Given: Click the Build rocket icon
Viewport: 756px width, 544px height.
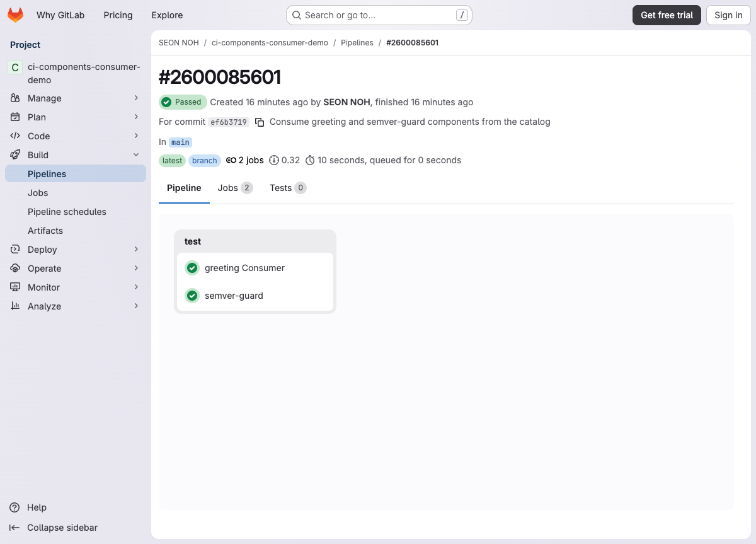Looking at the screenshot, I should point(15,155).
